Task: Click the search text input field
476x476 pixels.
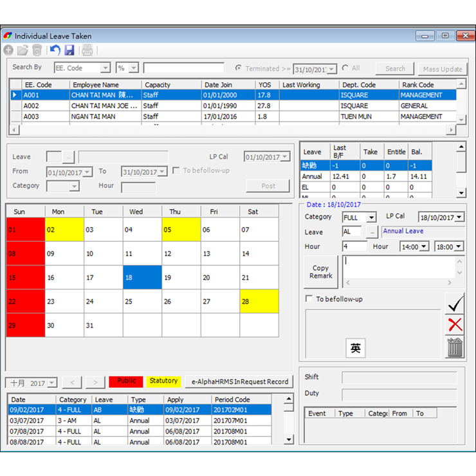Action: [x=184, y=68]
